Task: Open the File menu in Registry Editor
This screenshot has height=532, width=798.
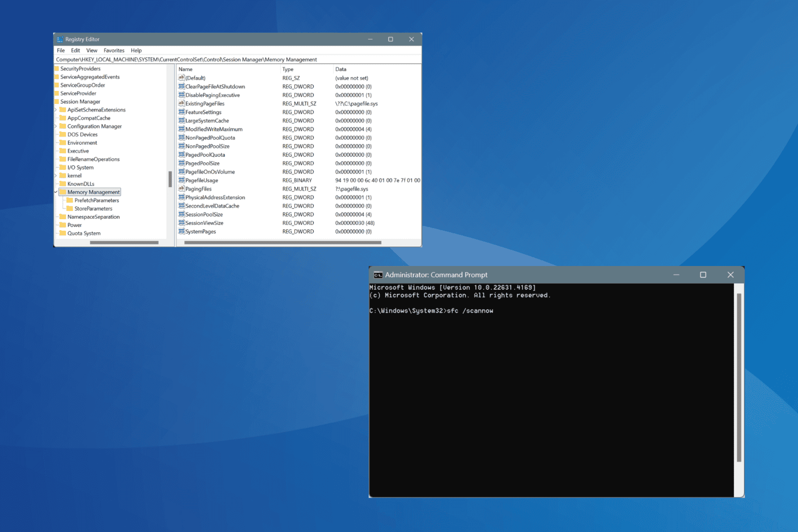Action: pos(61,50)
